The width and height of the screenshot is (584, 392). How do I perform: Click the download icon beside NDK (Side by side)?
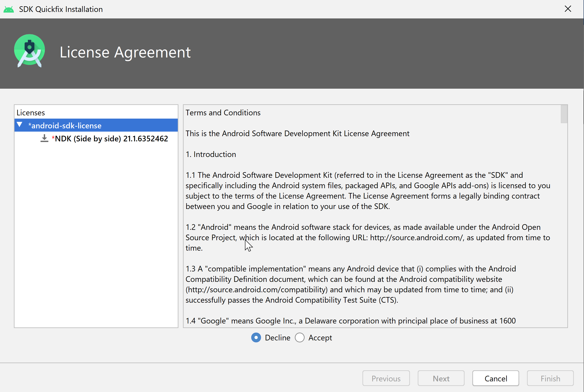tap(44, 139)
